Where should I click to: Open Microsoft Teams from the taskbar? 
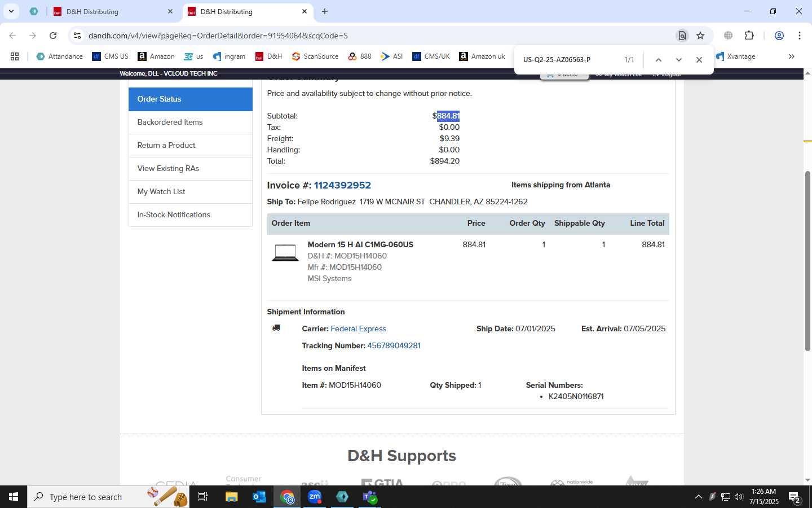tap(369, 497)
